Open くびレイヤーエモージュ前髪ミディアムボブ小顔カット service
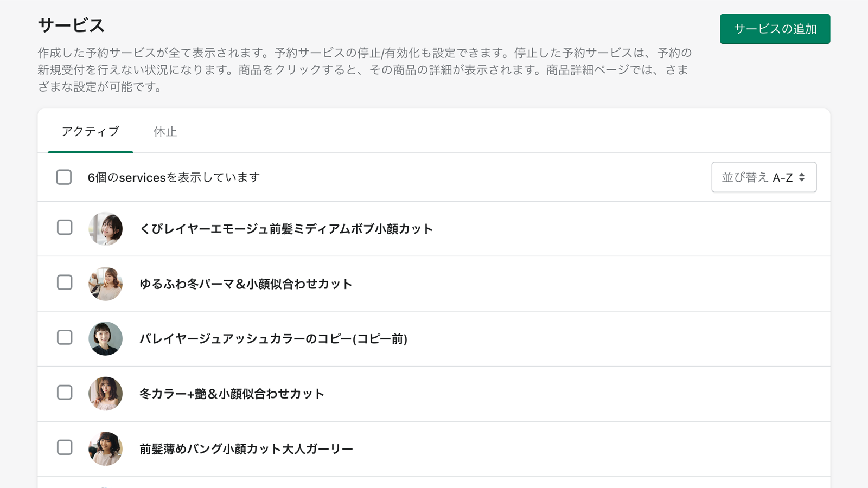 tap(286, 229)
